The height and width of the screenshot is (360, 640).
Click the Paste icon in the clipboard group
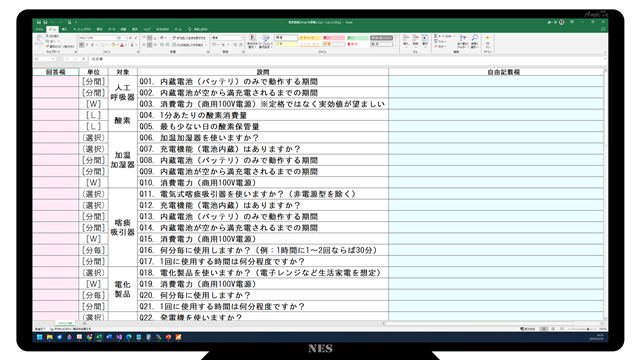click(x=39, y=41)
